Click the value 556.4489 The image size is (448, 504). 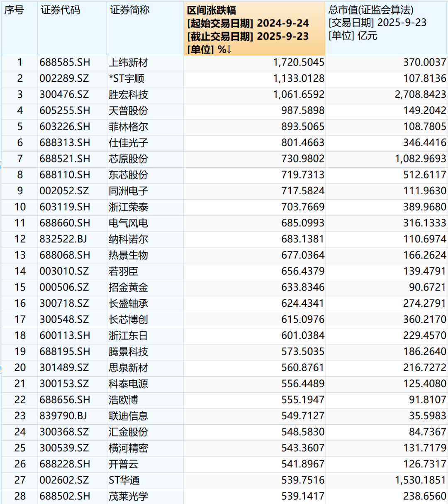(303, 384)
